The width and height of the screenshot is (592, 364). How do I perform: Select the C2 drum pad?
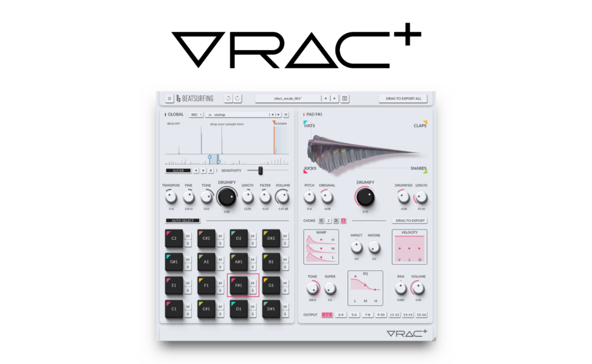(173, 239)
